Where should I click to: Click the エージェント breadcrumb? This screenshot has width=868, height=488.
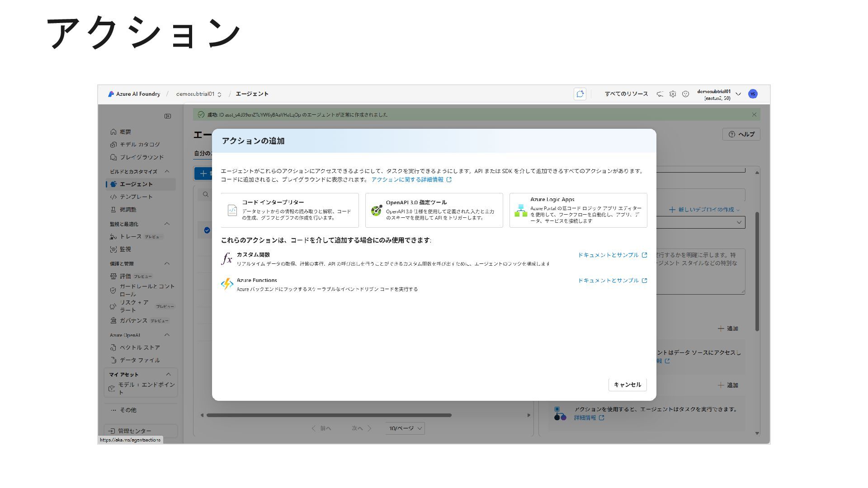click(252, 94)
